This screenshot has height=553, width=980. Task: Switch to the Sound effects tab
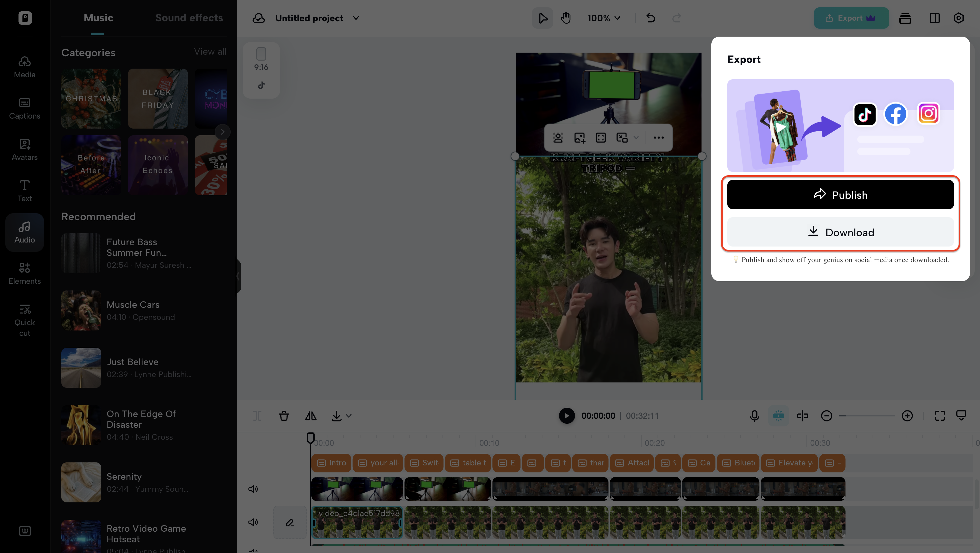(x=189, y=18)
